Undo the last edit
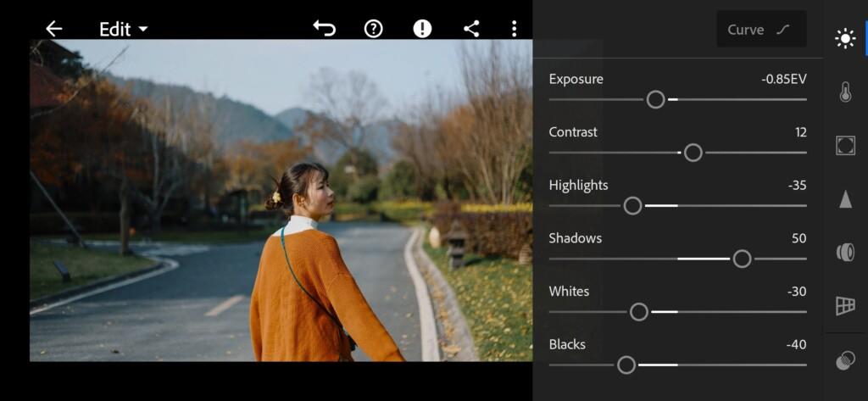 (x=325, y=28)
